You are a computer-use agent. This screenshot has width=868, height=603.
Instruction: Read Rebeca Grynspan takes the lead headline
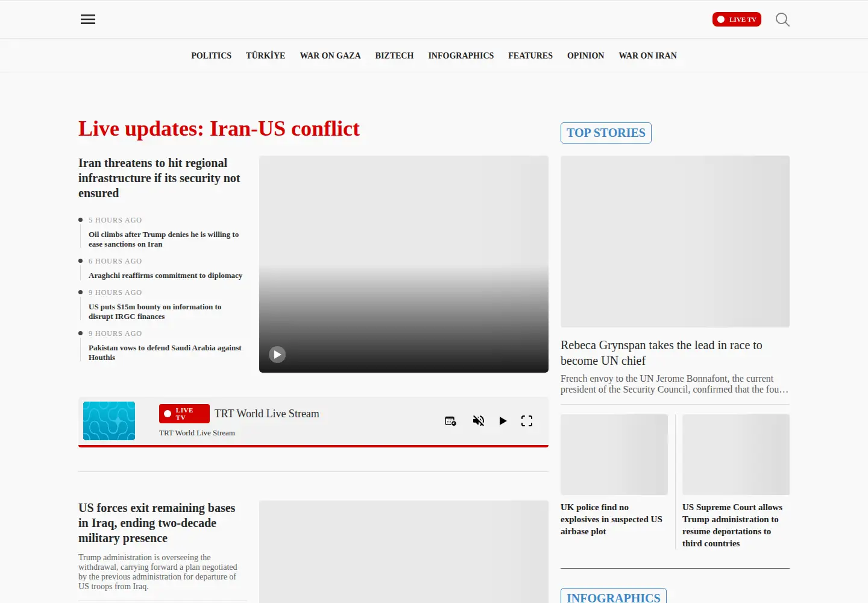click(661, 353)
